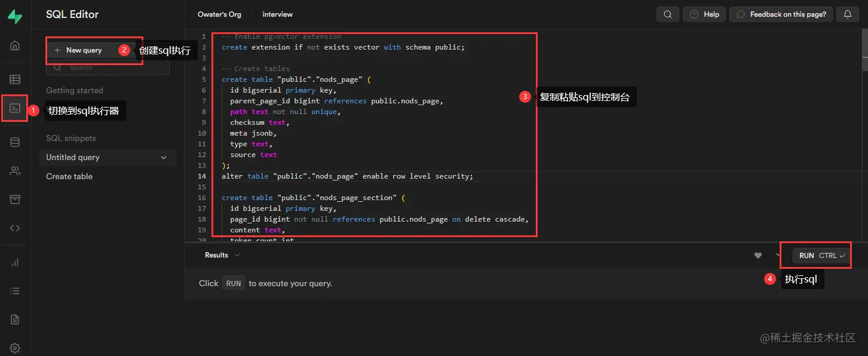This screenshot has width=868, height=356.
Task: Open the Table Editor icon
Action: [15, 79]
